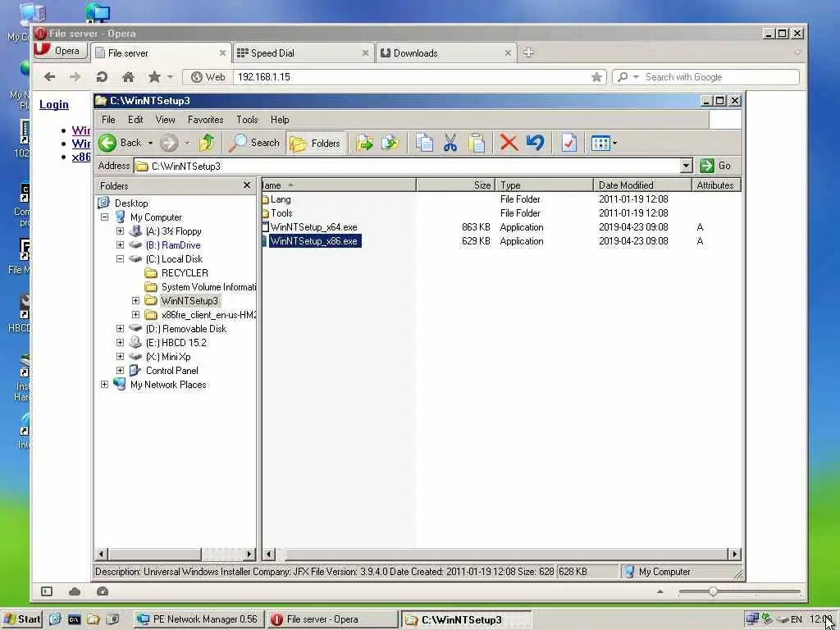Click the blue Undo arrow icon

[x=535, y=143]
